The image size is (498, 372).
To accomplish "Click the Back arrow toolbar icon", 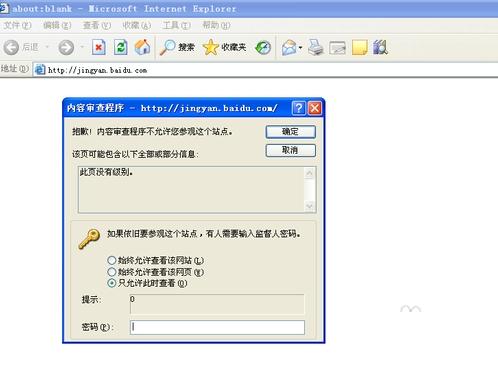I will [x=11, y=47].
